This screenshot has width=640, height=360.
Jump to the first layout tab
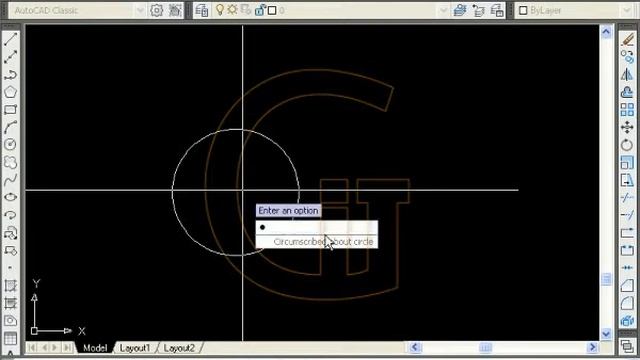point(31,348)
